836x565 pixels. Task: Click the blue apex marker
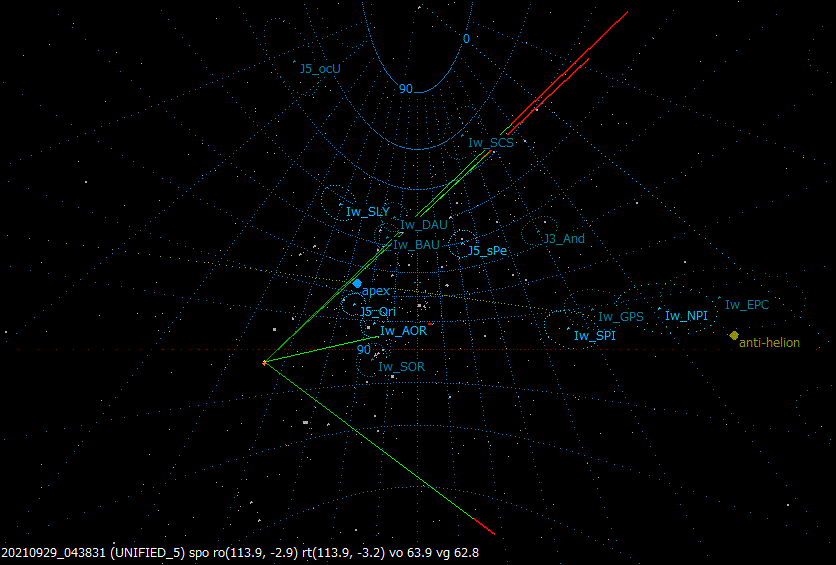click(357, 284)
